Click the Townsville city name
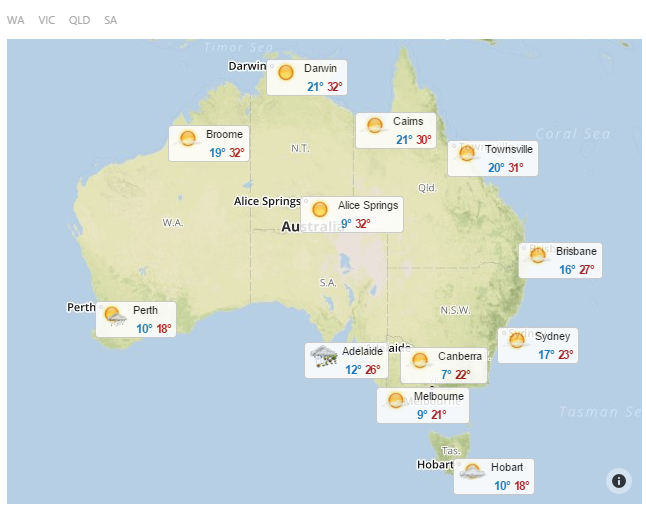Screen dimensions: 646x509 click(509, 149)
